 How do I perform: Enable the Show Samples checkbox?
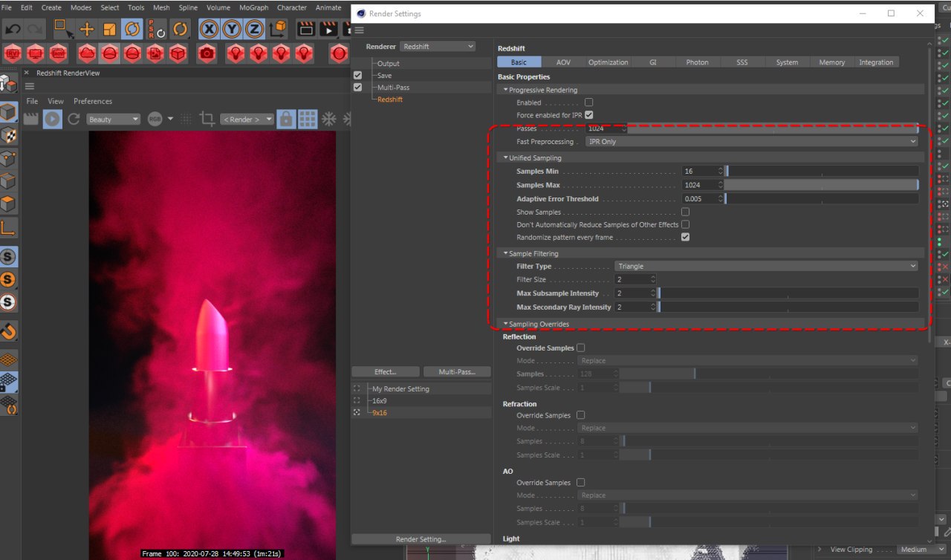click(x=685, y=212)
